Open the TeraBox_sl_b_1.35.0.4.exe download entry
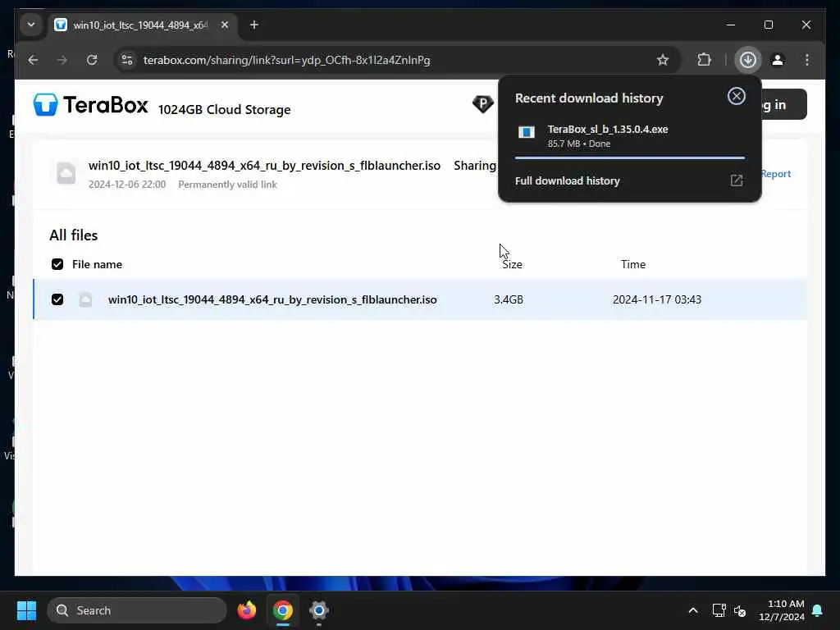 629,136
